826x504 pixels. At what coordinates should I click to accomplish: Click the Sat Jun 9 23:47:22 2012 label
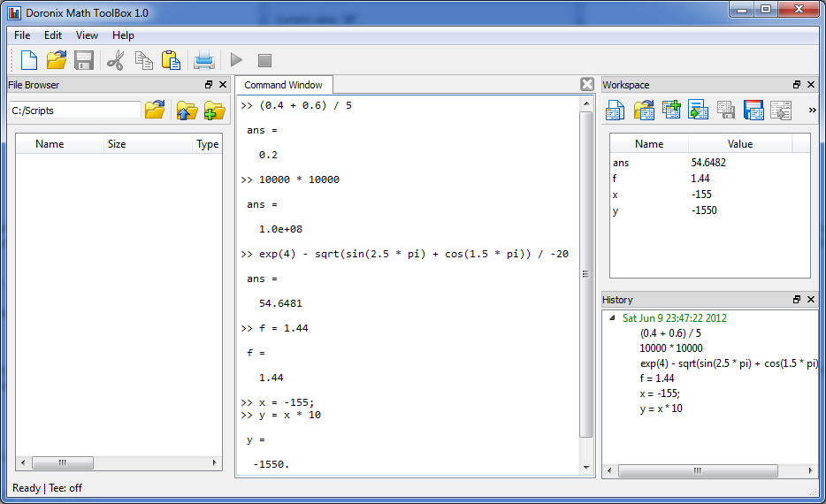pyautogui.click(x=674, y=318)
